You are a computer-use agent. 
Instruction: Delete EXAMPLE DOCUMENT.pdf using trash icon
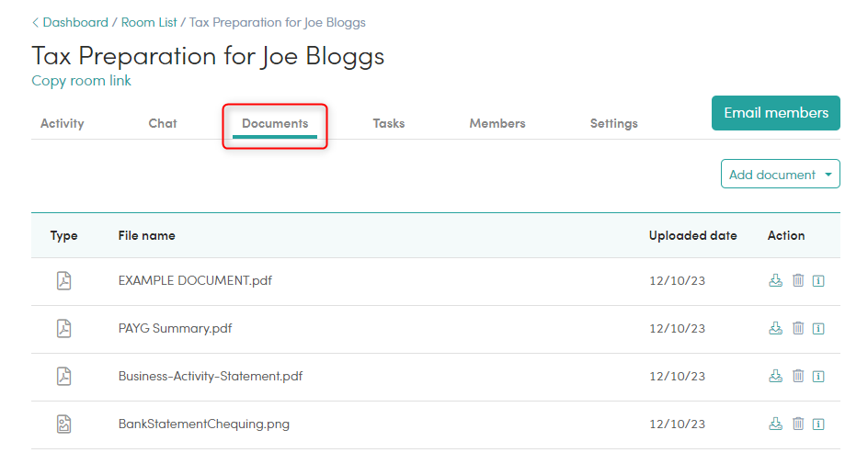(x=798, y=280)
